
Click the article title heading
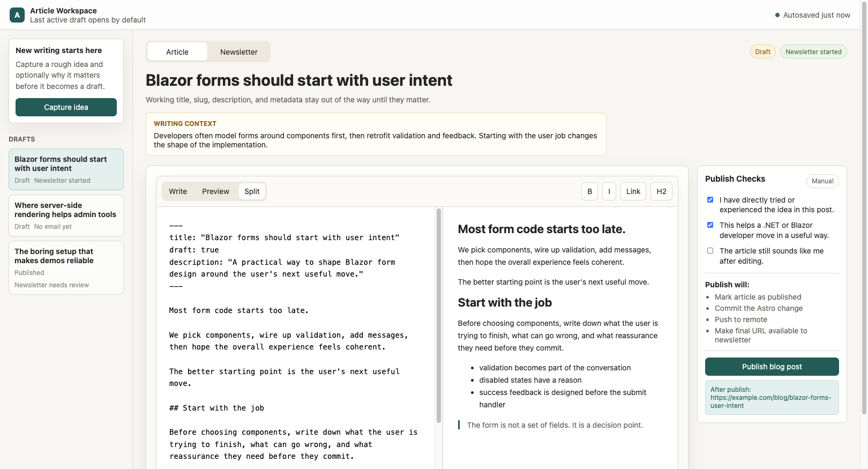[x=299, y=80]
